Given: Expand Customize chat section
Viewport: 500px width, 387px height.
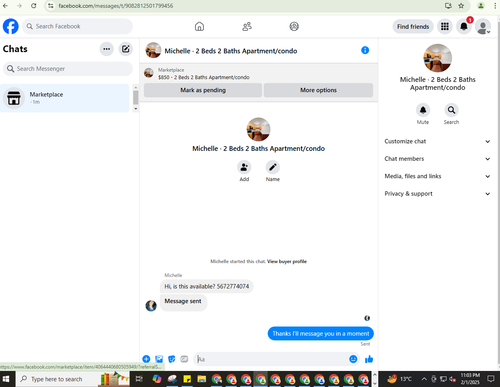Looking at the screenshot, I should pyautogui.click(x=437, y=141).
